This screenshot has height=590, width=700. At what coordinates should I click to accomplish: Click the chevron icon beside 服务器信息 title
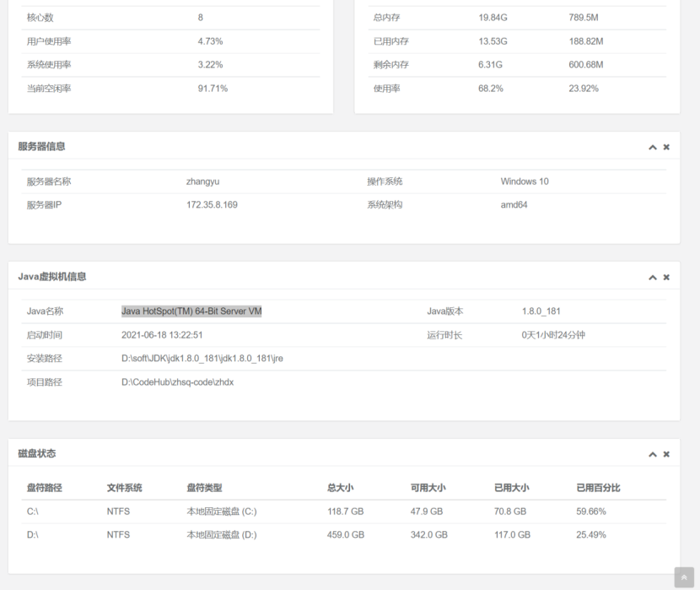click(x=652, y=147)
